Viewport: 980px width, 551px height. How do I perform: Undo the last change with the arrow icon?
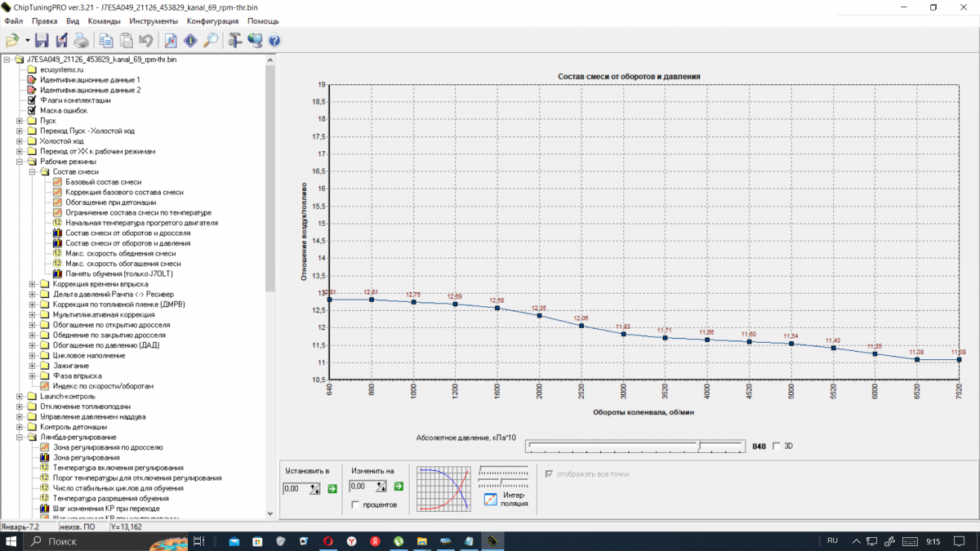click(146, 40)
